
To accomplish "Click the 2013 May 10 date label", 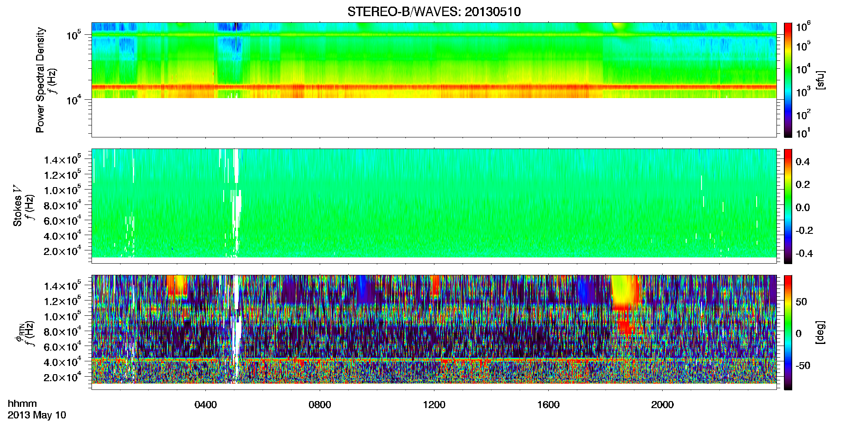I will (x=37, y=415).
